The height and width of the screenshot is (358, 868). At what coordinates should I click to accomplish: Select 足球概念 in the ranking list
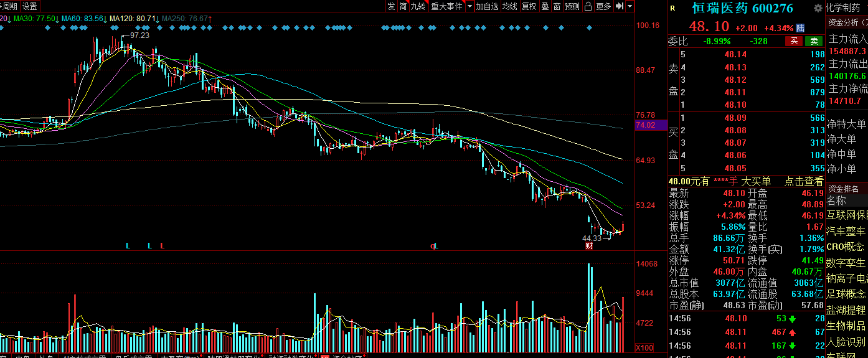click(x=846, y=294)
